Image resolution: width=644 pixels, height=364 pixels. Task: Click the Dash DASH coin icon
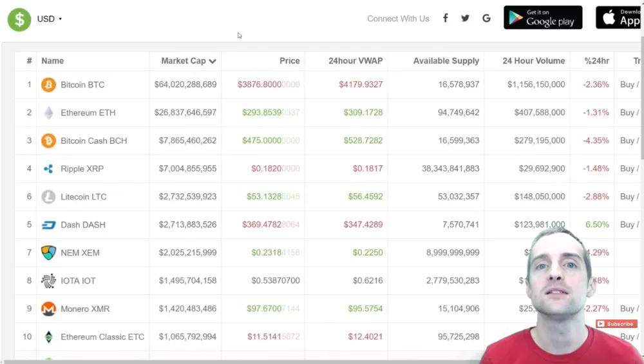point(48,225)
